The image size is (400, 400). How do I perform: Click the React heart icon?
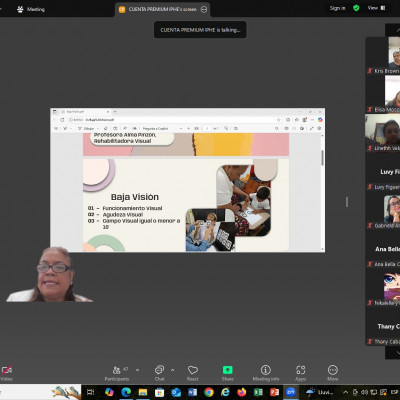coord(193,370)
